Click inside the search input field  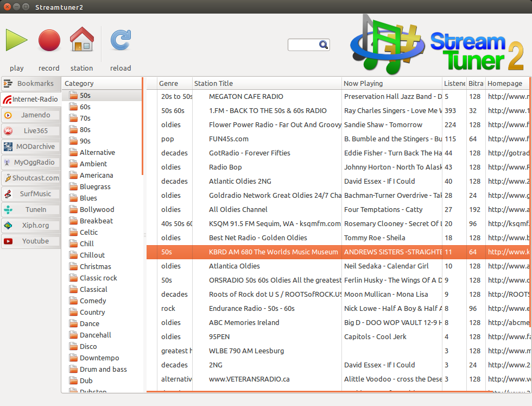click(x=302, y=45)
